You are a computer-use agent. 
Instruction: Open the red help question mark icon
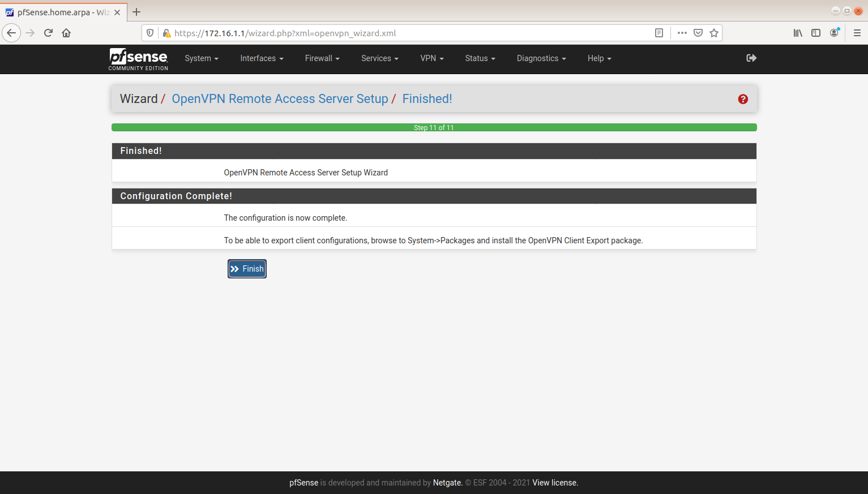743,99
